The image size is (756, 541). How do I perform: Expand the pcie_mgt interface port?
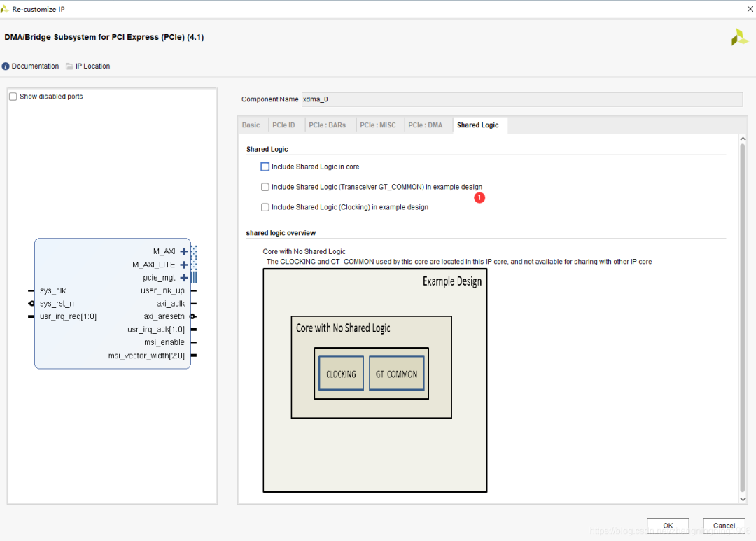click(x=184, y=278)
